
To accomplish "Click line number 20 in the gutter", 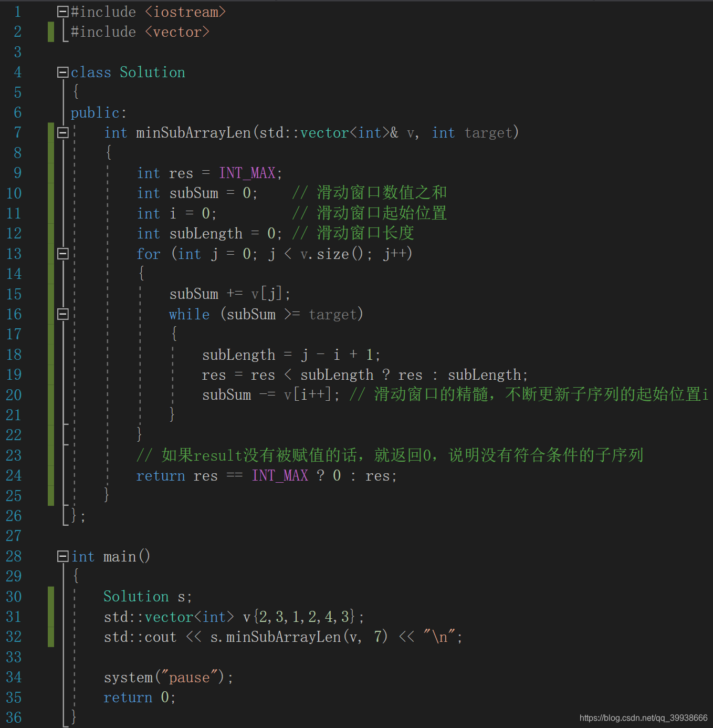I will (14, 395).
